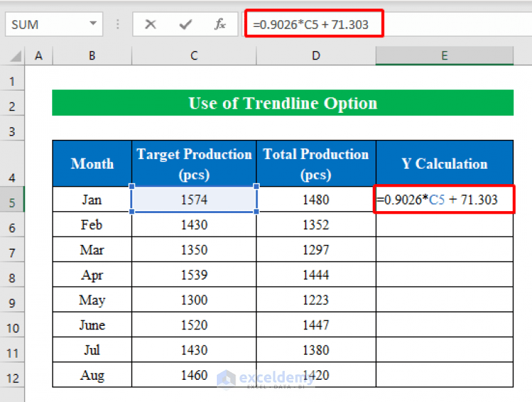Image resolution: width=532 pixels, height=402 pixels.
Task: Select column B header
Action: click(92, 55)
